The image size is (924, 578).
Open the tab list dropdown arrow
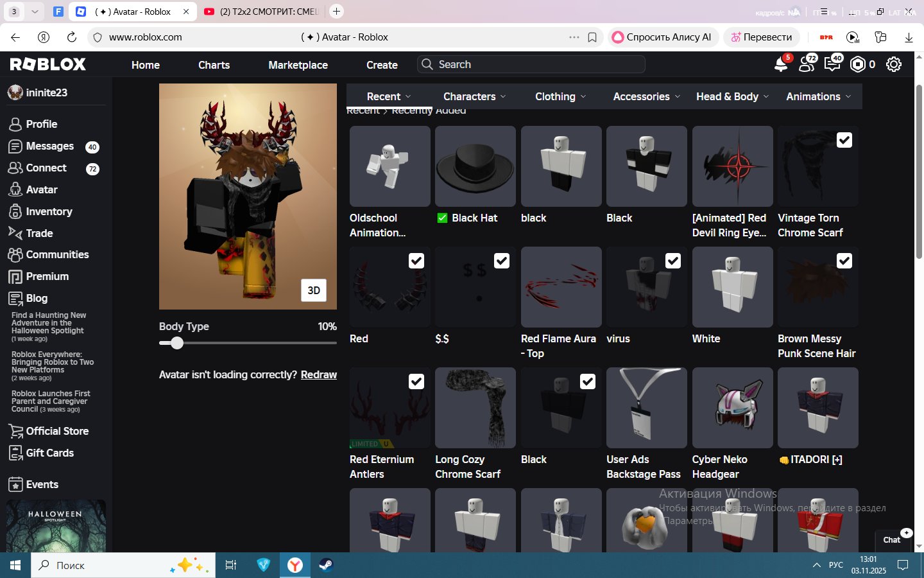tap(35, 12)
